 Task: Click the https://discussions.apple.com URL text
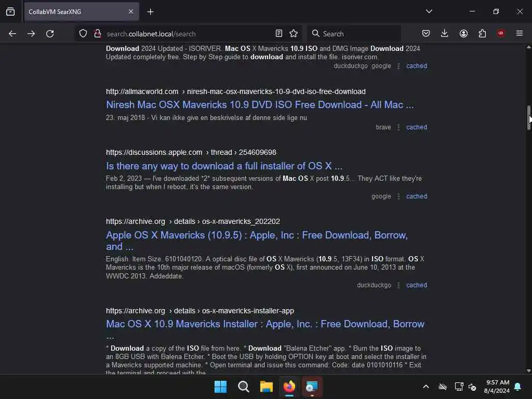(154, 152)
